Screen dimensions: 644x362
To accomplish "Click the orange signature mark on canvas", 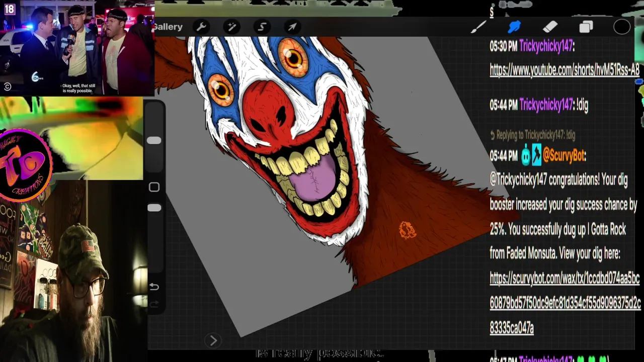I will tap(408, 230).
